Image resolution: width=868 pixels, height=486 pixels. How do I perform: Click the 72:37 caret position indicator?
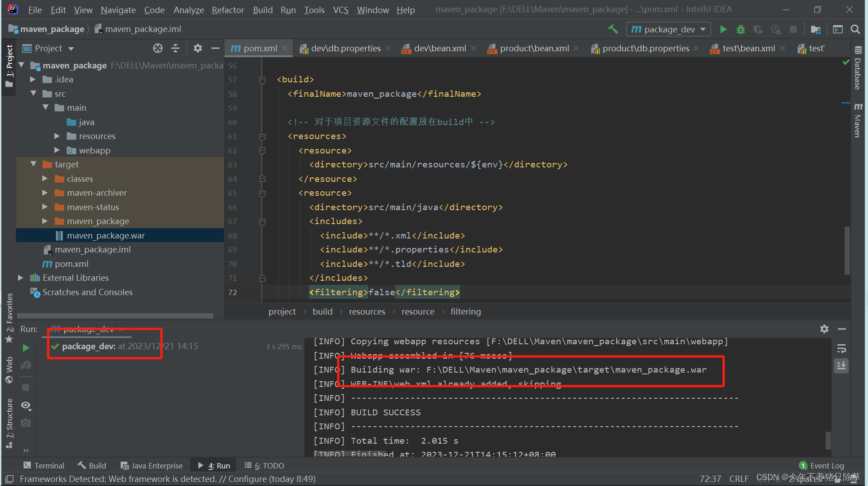710,479
